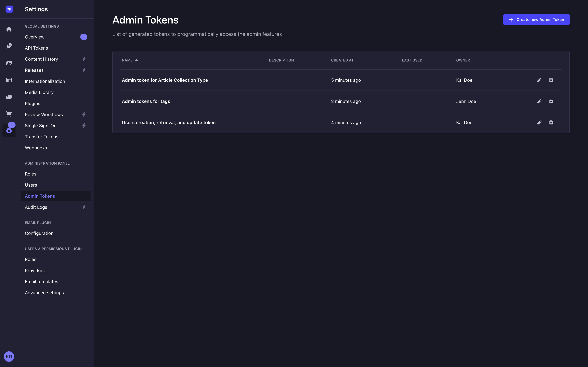588x367 pixels.
Task: Create a new Admin Token
Action: (536, 19)
